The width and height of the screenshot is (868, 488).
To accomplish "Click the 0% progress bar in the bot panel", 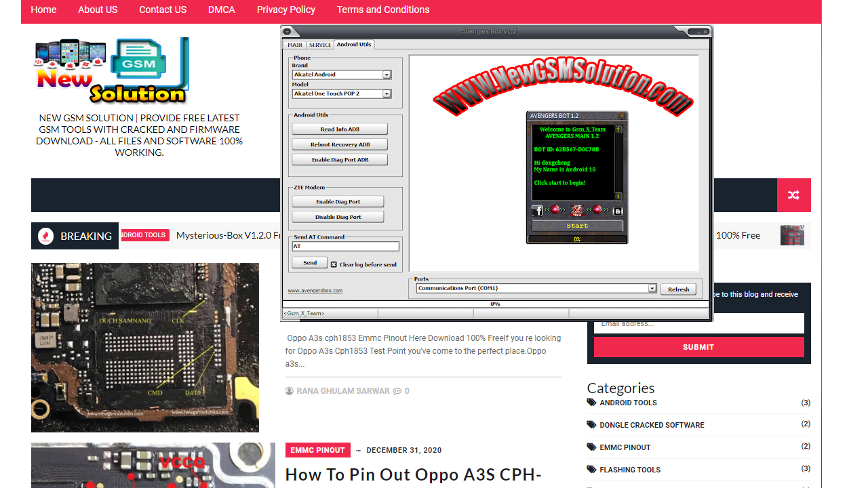I will (576, 239).
